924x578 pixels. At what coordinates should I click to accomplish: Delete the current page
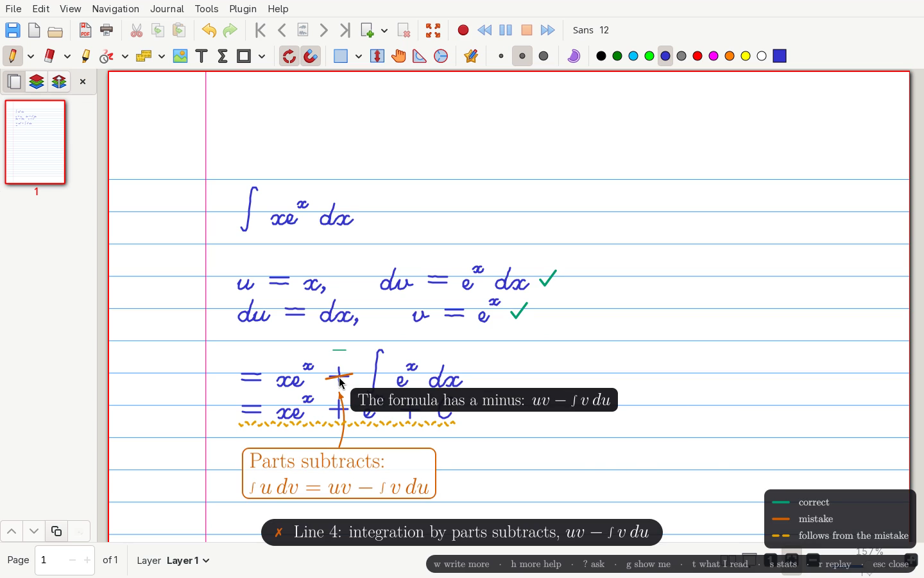pos(404,30)
